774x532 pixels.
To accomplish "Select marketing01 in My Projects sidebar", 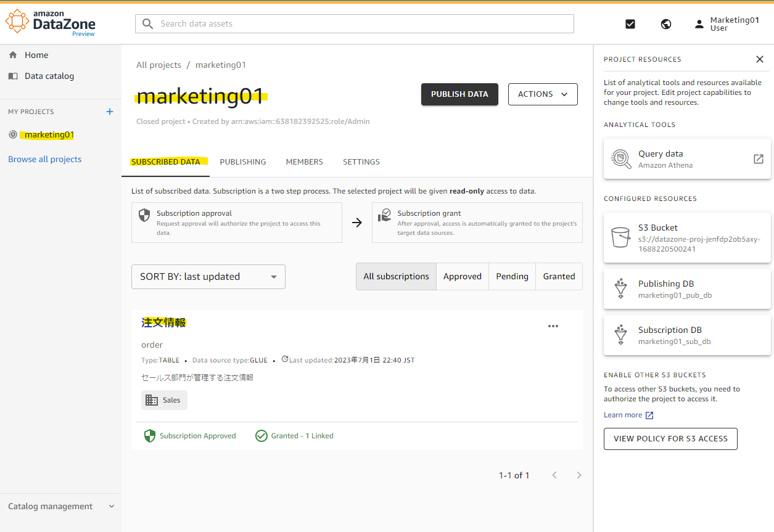I will [49, 134].
